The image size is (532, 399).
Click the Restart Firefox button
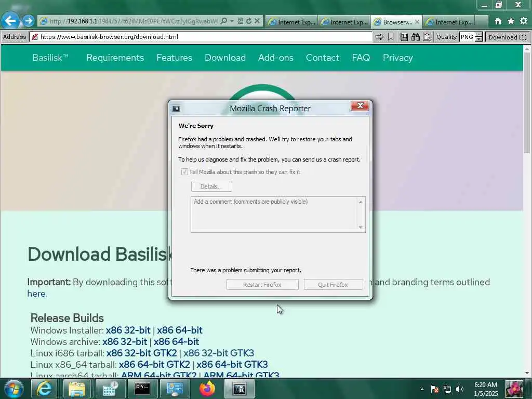(262, 285)
